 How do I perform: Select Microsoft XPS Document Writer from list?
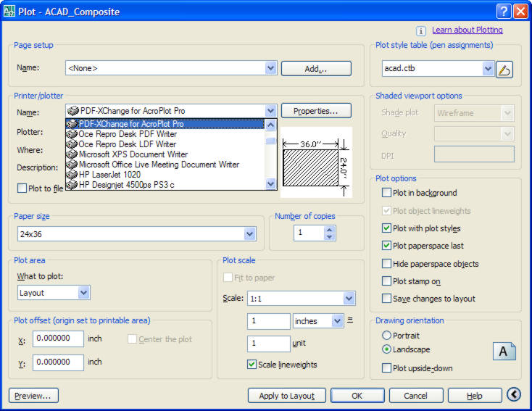click(x=134, y=154)
